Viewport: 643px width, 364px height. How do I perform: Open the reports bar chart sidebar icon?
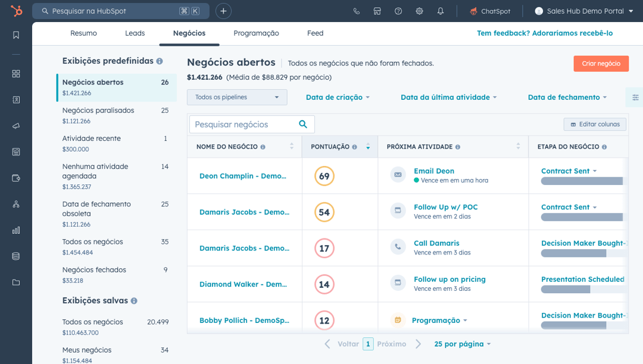click(x=16, y=230)
